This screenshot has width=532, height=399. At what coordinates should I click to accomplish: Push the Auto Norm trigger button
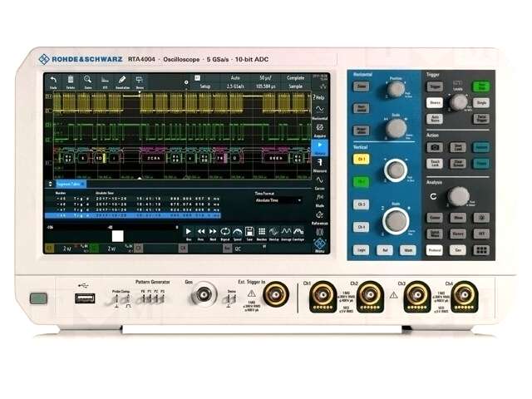(435, 119)
